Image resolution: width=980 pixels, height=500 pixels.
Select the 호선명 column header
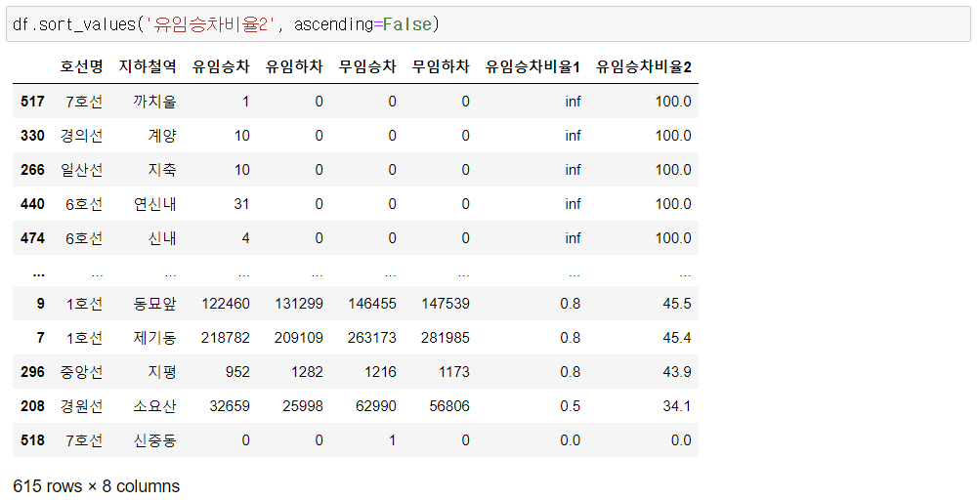[x=81, y=66]
